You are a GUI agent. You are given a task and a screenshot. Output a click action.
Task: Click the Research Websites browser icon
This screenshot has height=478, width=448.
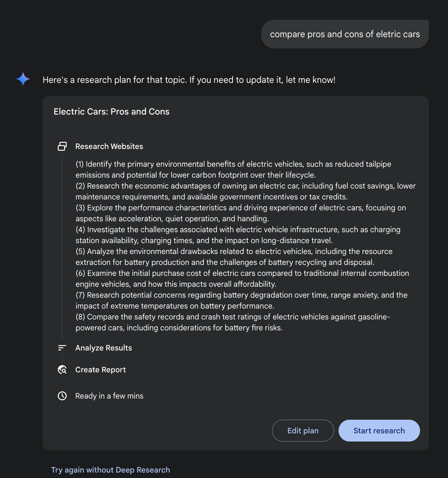[x=62, y=146]
